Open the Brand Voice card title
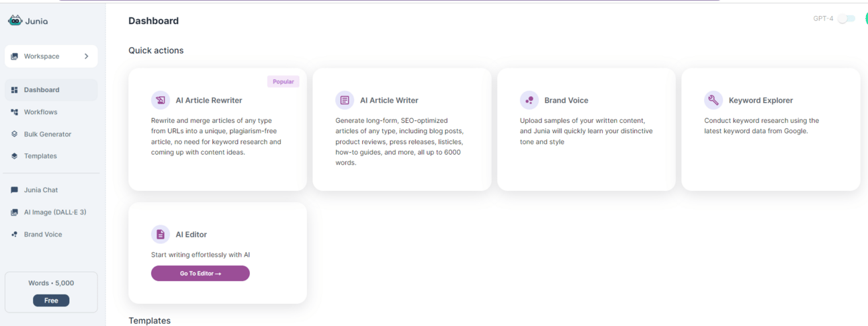868x326 pixels. point(566,100)
